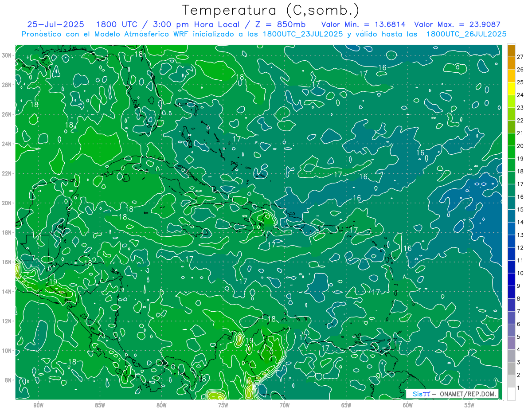Viewport: 532px width, 411px height.
Task: Click the "26N" latitude axis label
Action: (x=7, y=114)
